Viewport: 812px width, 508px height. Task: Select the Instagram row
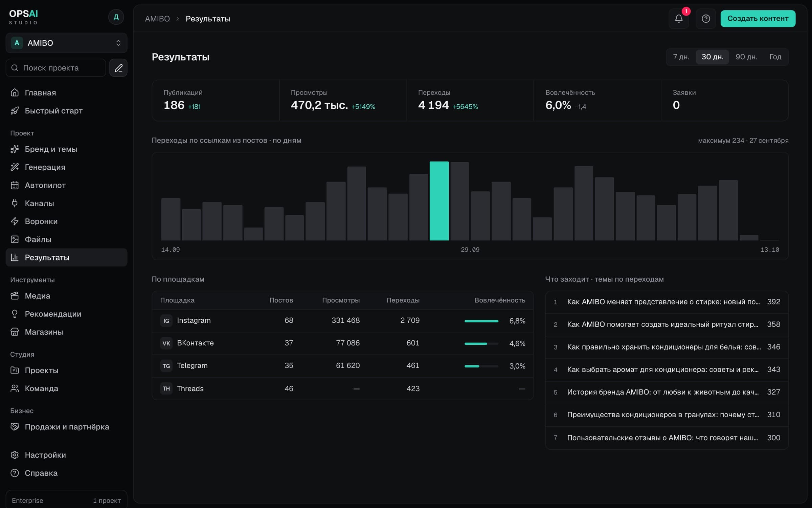click(x=343, y=321)
